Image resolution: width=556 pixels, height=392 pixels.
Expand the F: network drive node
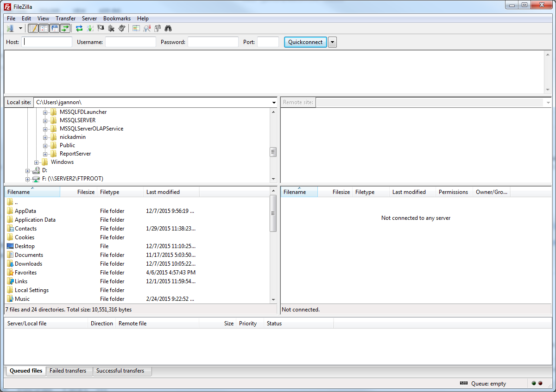pos(28,179)
